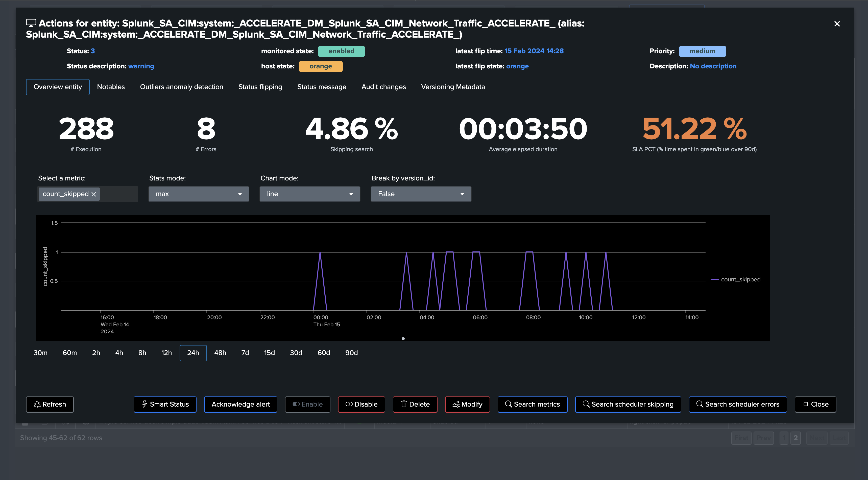Open Versioning Metadata tab

click(x=453, y=87)
